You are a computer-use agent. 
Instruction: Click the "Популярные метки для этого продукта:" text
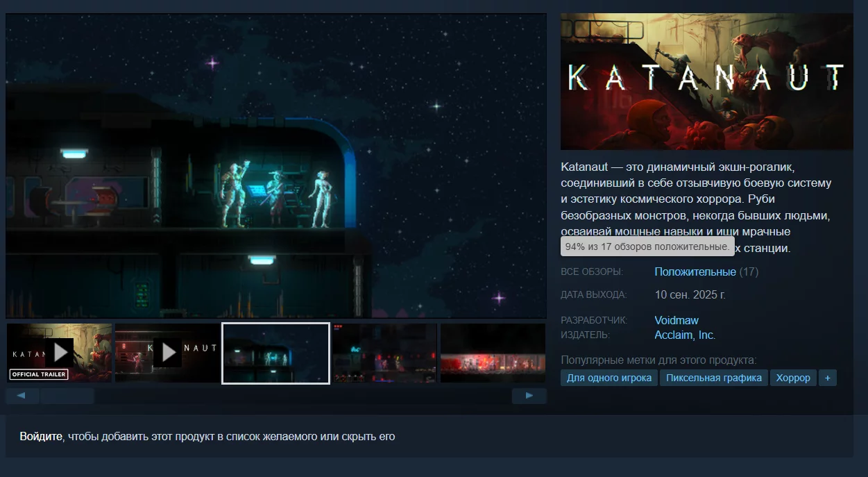658,360
